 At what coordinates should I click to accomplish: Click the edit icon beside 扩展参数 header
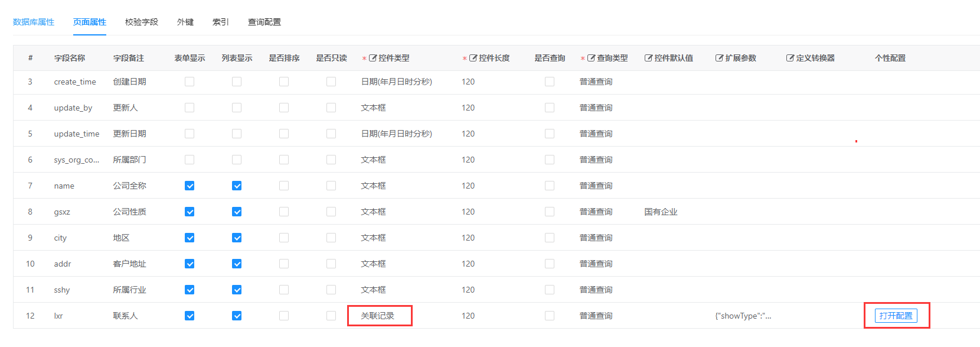719,58
